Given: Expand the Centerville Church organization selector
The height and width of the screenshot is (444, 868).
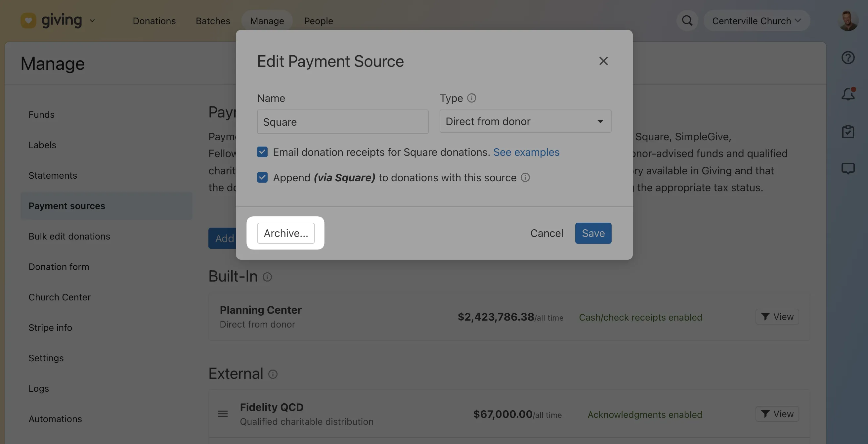Looking at the screenshot, I should pos(756,21).
